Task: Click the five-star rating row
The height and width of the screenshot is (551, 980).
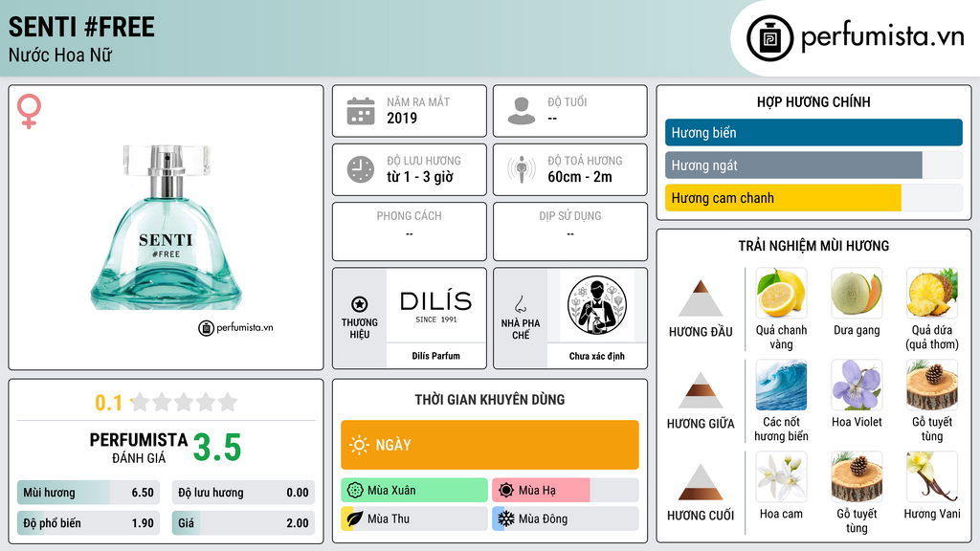Action: [x=184, y=402]
